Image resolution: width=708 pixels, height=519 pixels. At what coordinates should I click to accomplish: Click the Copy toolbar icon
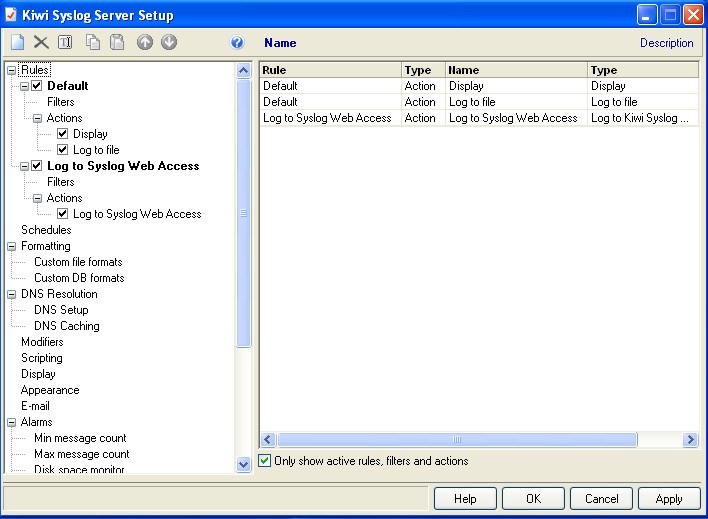tap(93, 42)
